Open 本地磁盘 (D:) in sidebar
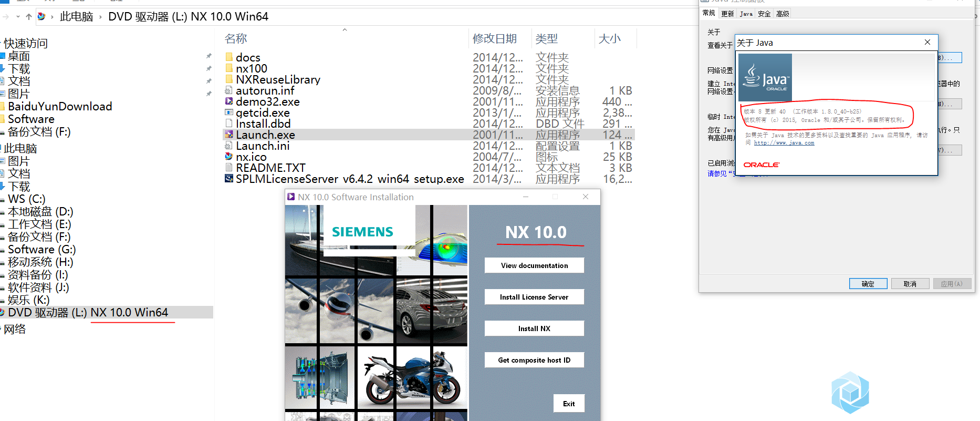 coord(40,211)
